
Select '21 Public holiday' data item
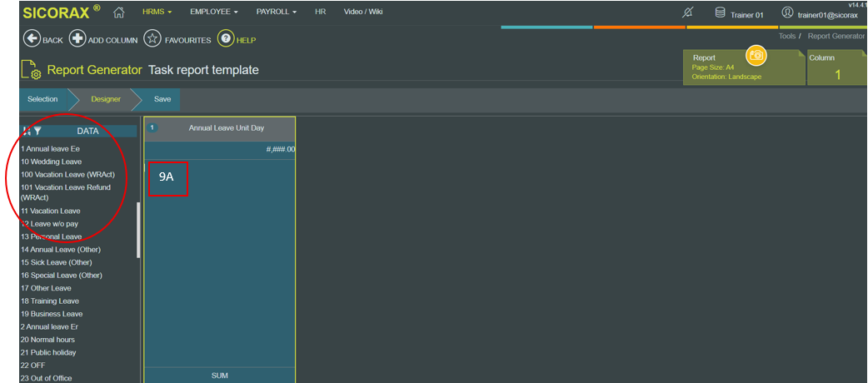pyautogui.click(x=48, y=352)
